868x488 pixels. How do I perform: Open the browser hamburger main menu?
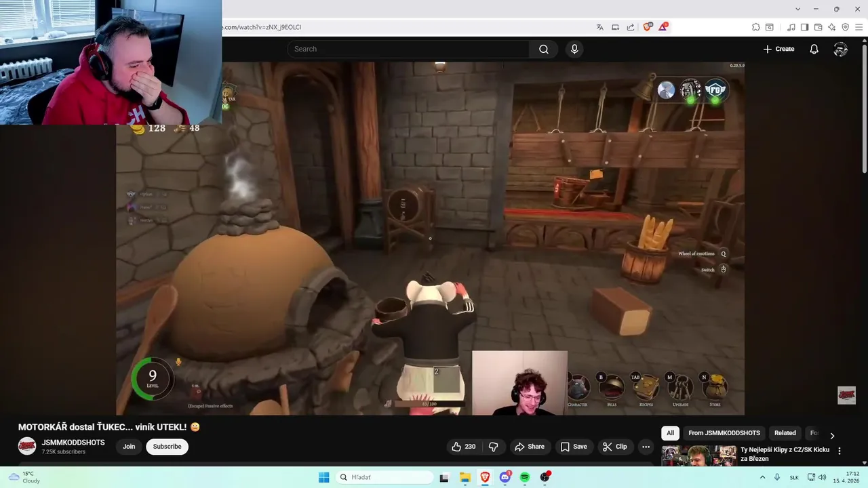click(858, 27)
